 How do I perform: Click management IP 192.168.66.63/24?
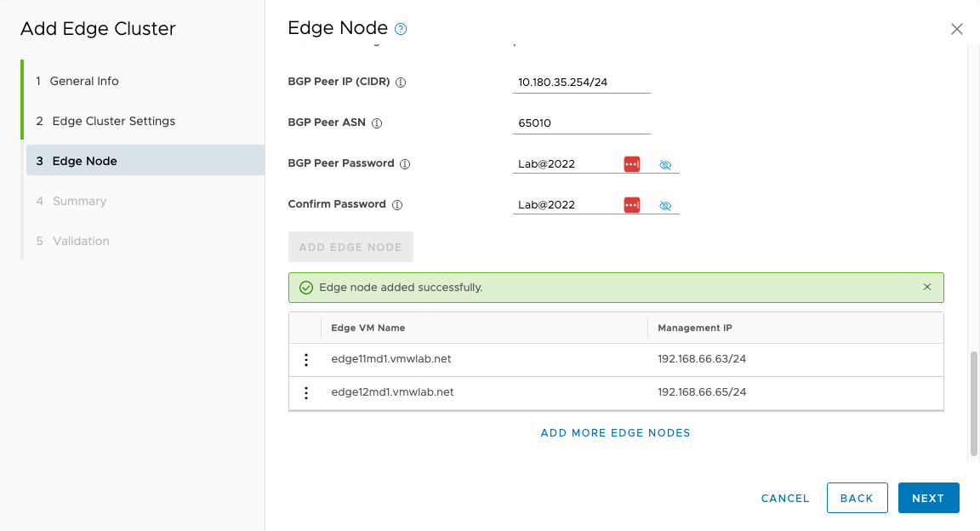click(x=702, y=359)
